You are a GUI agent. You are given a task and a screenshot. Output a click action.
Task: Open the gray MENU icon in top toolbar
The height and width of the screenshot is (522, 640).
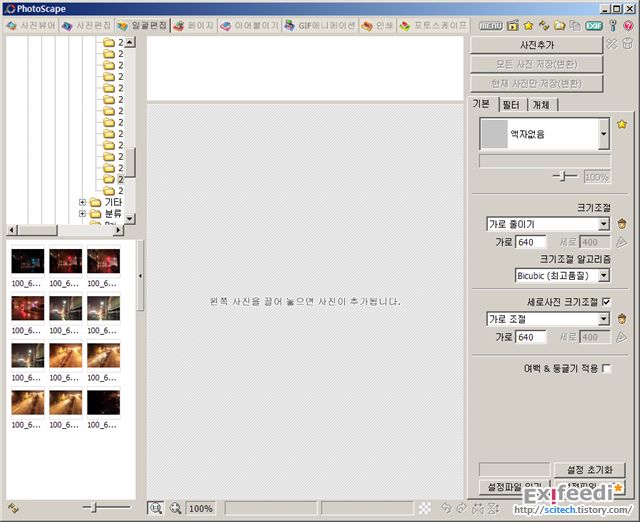pos(490,26)
